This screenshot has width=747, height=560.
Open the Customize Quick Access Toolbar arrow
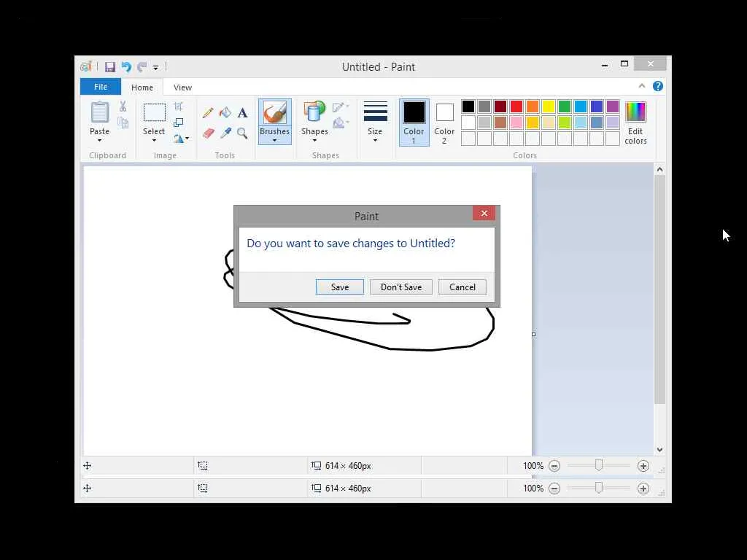coord(156,68)
